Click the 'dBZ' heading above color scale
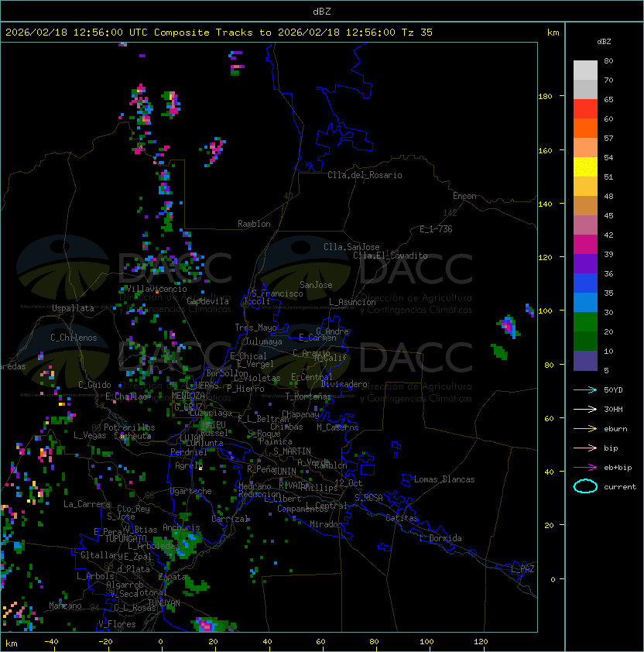Screen dimensions: 644x652 604,42
